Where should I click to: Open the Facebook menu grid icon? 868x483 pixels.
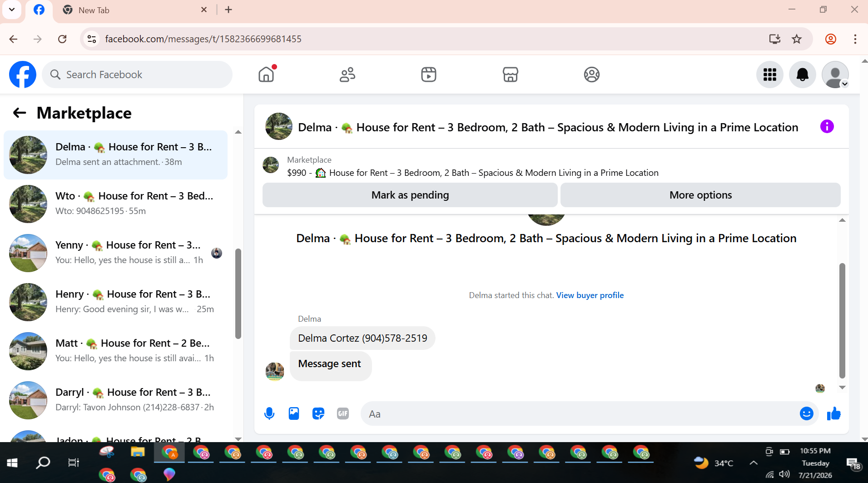pos(770,75)
